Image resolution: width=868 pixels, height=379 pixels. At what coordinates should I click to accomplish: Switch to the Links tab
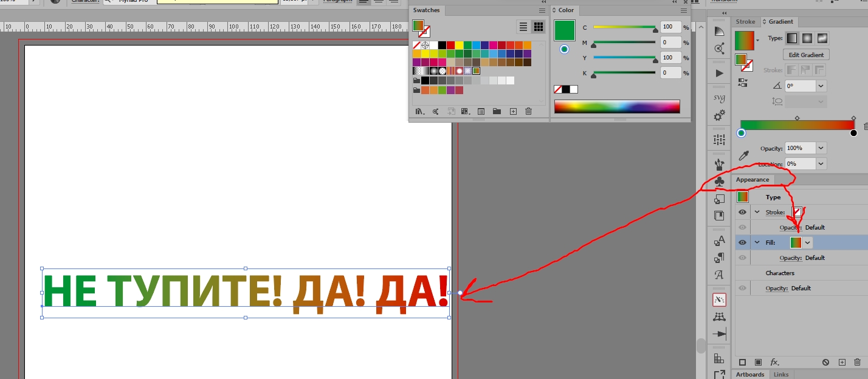(781, 374)
